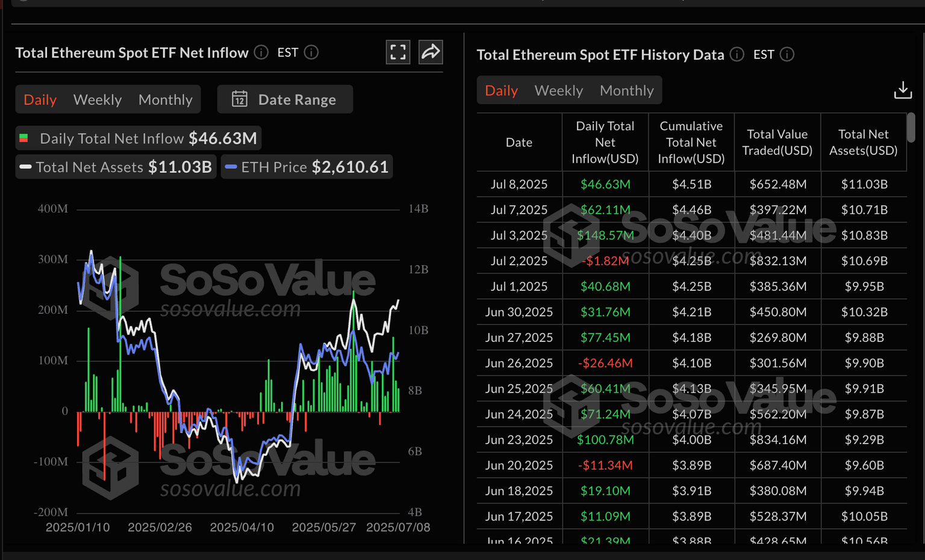Select Jun 20,2025 date cell
925x560 pixels.
pyautogui.click(x=519, y=465)
